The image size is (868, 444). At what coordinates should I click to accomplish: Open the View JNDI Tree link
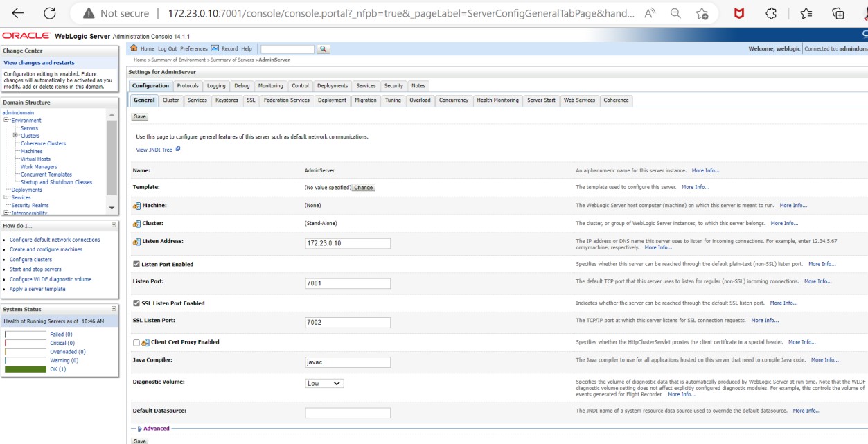tap(154, 150)
